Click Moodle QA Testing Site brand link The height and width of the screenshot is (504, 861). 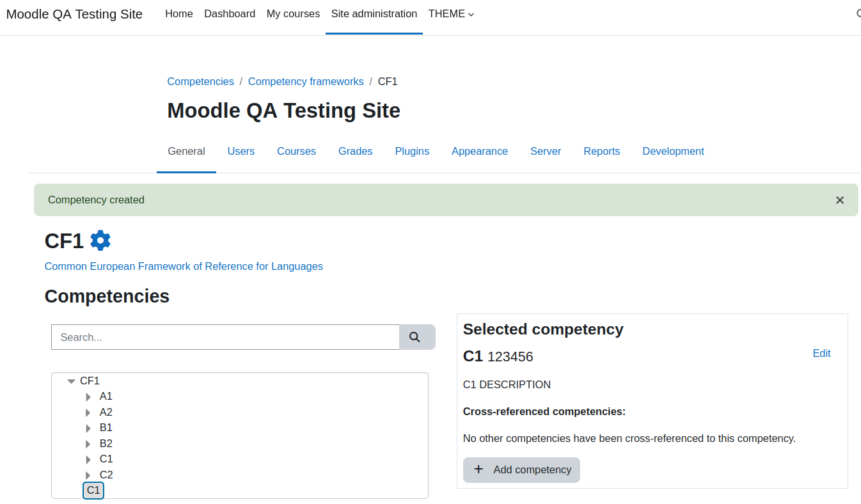pyautogui.click(x=74, y=14)
